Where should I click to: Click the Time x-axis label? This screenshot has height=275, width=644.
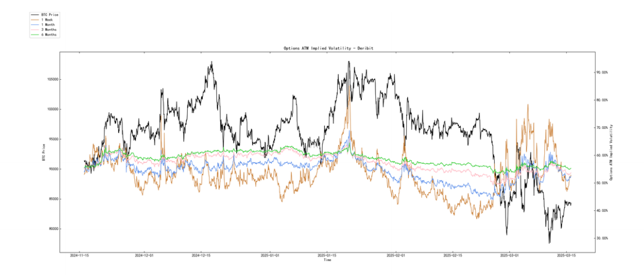coord(327,260)
